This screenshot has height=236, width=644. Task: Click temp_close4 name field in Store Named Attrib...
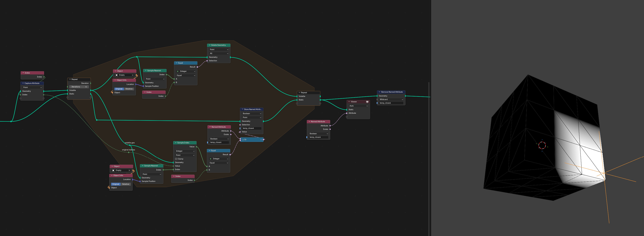point(252,128)
